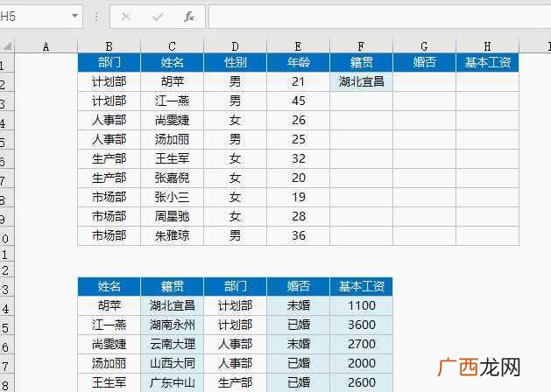
Task: Click the 基本工资 header cell in row 1
Action: pyautogui.click(x=487, y=62)
